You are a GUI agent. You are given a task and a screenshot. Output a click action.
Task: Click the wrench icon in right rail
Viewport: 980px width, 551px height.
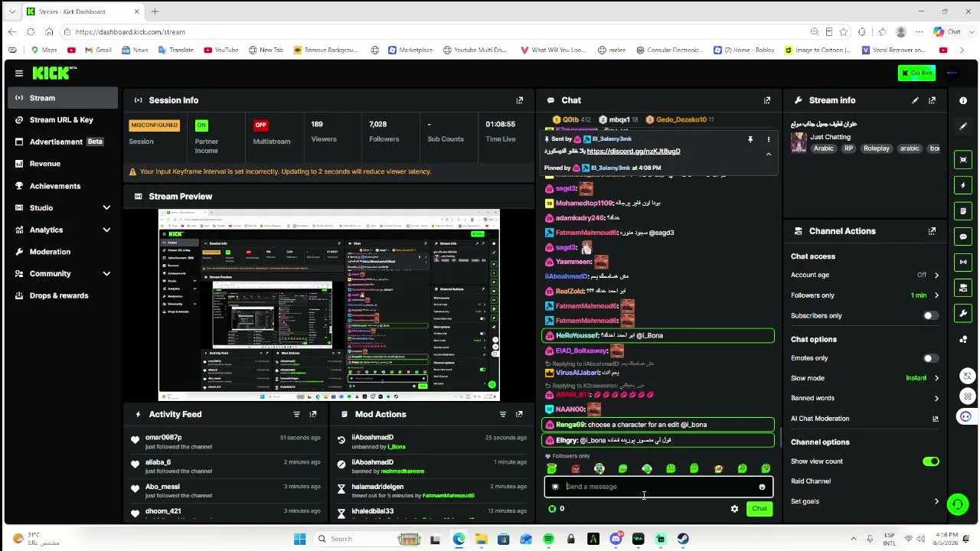pos(963,313)
